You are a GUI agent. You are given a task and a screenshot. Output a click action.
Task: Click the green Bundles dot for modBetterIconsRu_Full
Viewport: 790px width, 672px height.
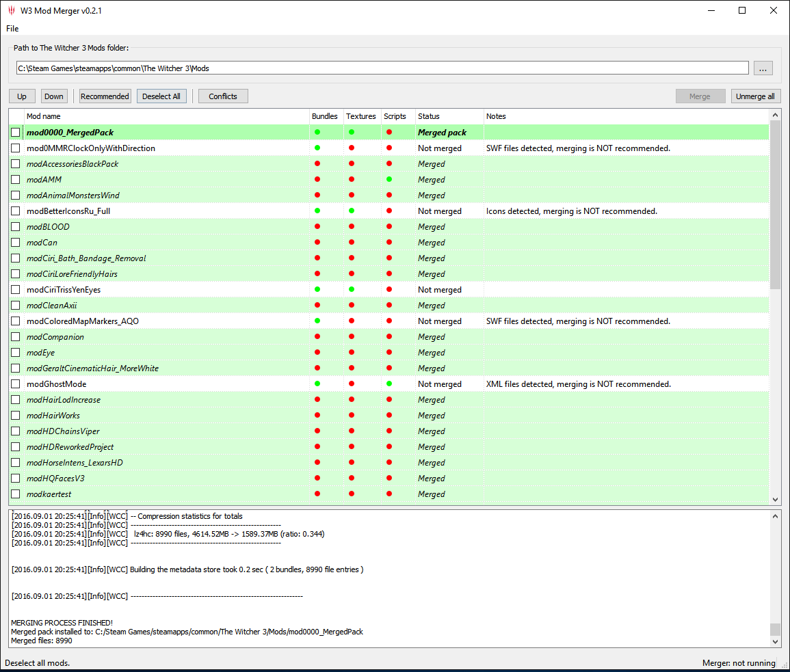click(316, 211)
